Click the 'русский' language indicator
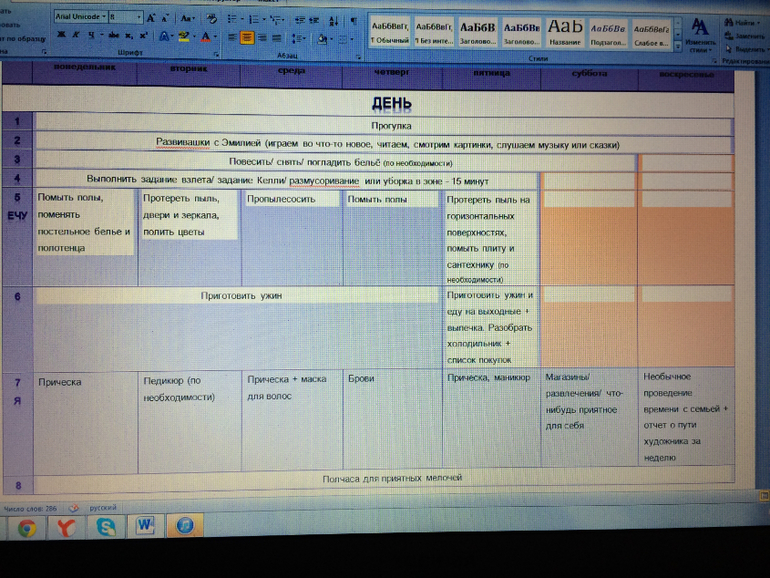Viewport: 770px width, 578px height. (x=103, y=508)
